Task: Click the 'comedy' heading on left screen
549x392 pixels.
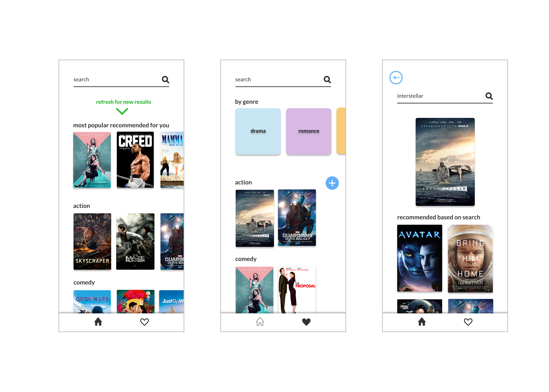Action: click(84, 283)
